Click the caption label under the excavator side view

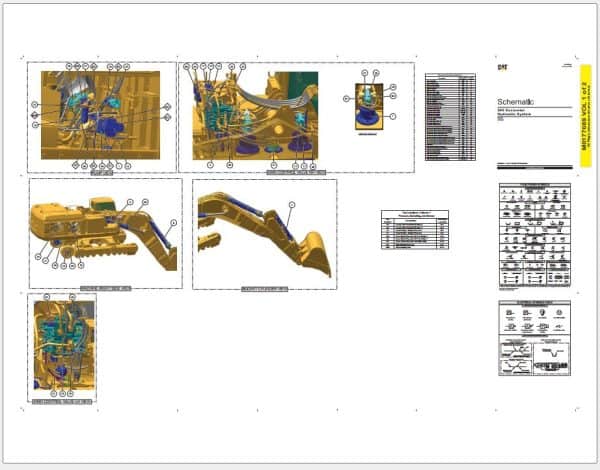click(106, 289)
